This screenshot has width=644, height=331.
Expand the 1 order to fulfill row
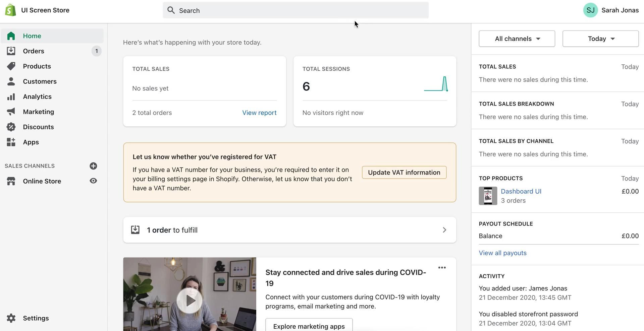tap(289, 230)
